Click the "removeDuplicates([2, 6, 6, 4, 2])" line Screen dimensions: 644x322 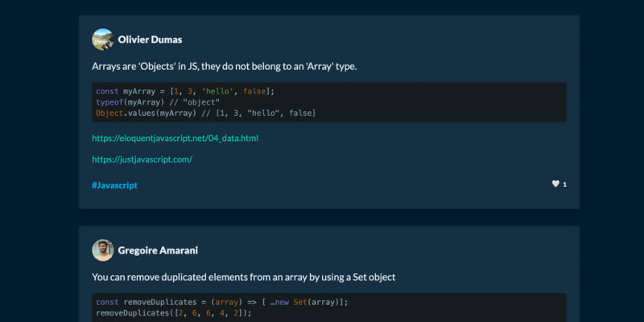point(173,313)
